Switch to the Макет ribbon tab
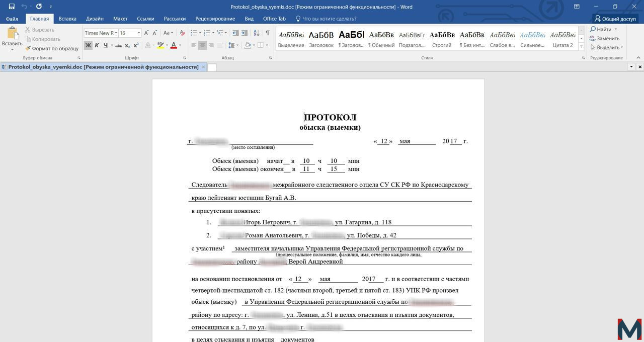Viewport: 644px width, 342px height. 120,19
